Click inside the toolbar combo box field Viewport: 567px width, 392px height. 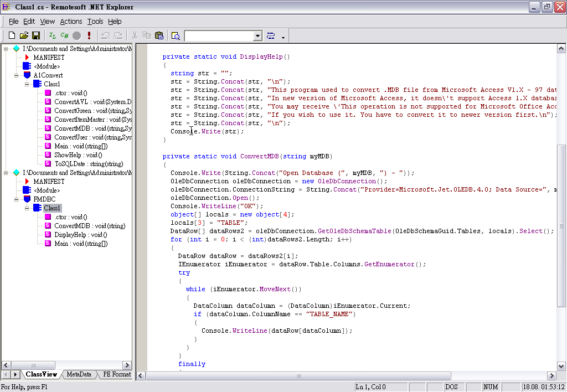(x=219, y=36)
